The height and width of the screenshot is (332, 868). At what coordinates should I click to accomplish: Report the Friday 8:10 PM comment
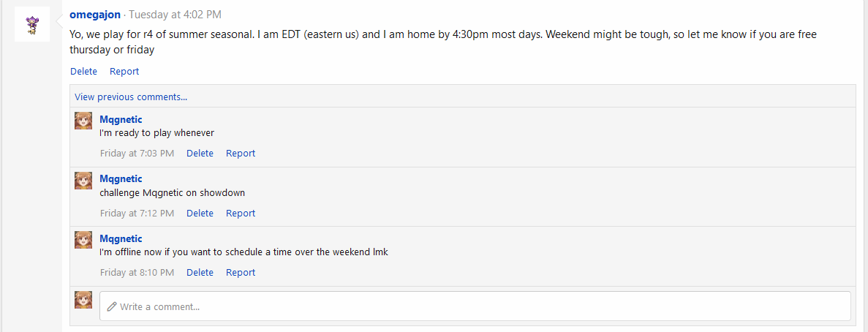point(241,273)
